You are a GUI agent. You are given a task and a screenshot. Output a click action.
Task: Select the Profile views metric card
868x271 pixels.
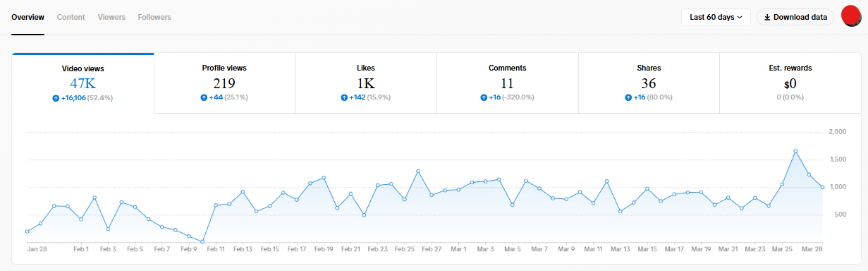tap(224, 83)
